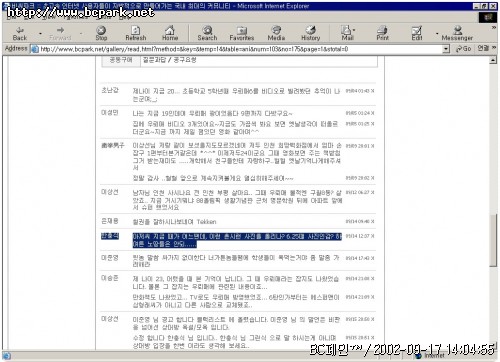This screenshot has width=500, height=362.
Task: Click the highlighted commenter name 한충석
Action: [x=110, y=236]
